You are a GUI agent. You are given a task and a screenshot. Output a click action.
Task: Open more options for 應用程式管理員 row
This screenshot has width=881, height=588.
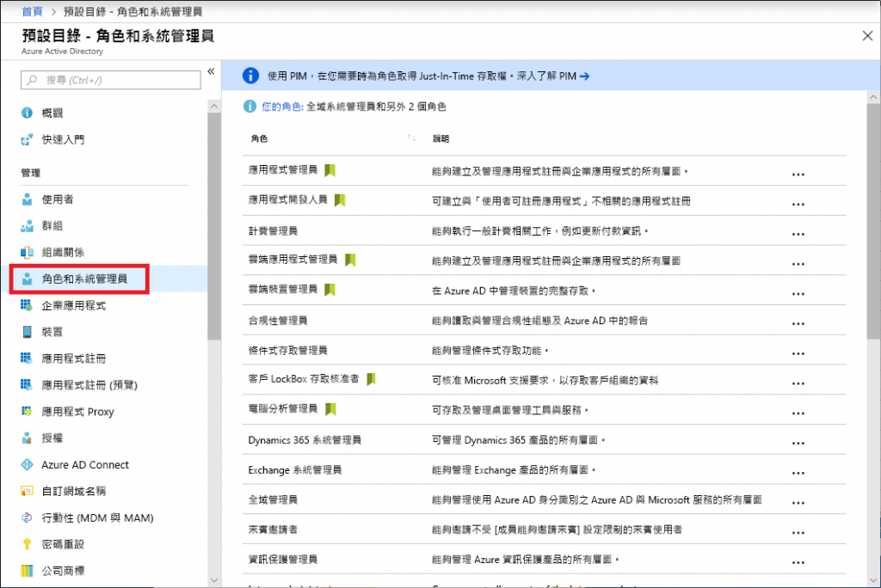click(x=798, y=175)
